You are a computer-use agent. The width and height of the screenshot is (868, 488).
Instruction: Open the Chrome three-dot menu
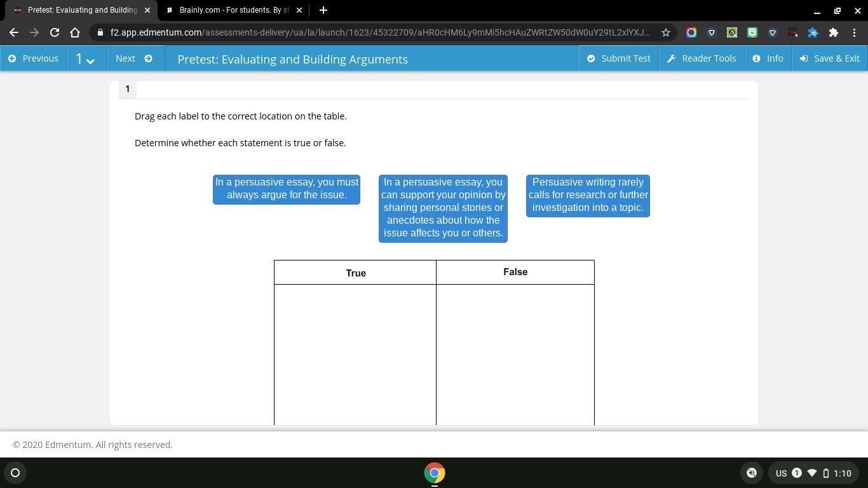[854, 32]
